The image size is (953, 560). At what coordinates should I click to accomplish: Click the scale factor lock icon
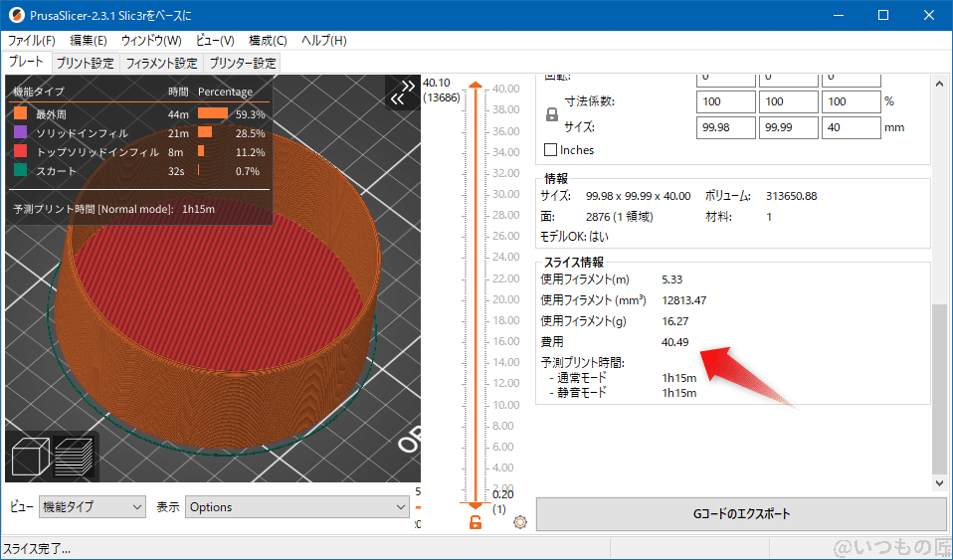552,114
